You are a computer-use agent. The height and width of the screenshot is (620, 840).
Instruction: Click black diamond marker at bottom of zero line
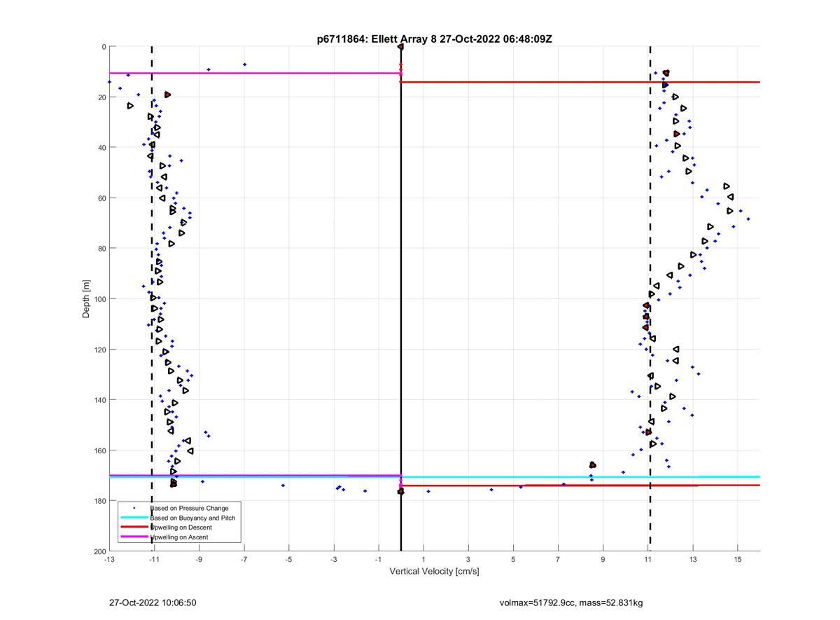tap(400, 491)
